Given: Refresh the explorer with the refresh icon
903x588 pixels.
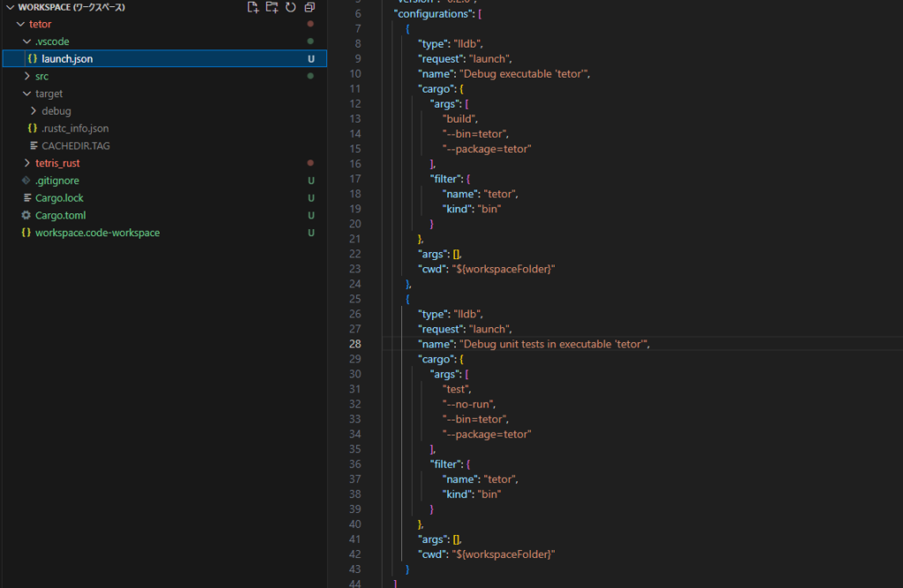Looking at the screenshot, I should coord(291,7).
